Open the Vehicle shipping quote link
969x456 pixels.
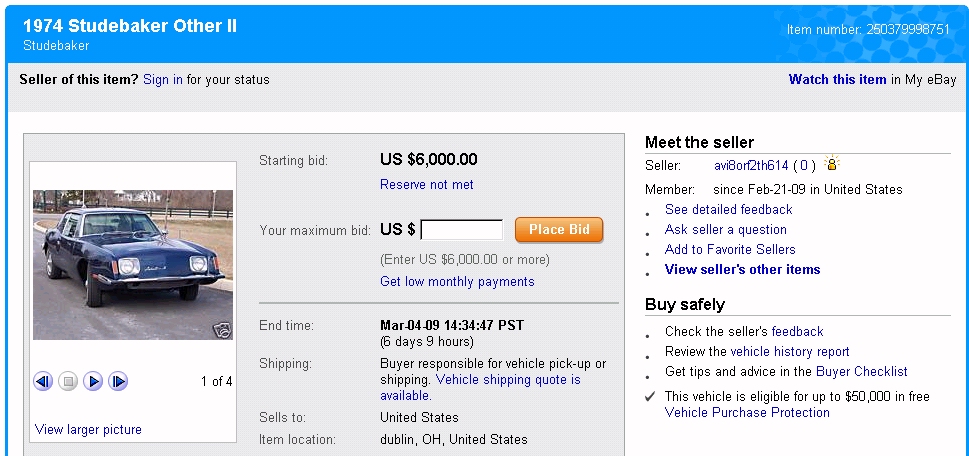coord(507,380)
